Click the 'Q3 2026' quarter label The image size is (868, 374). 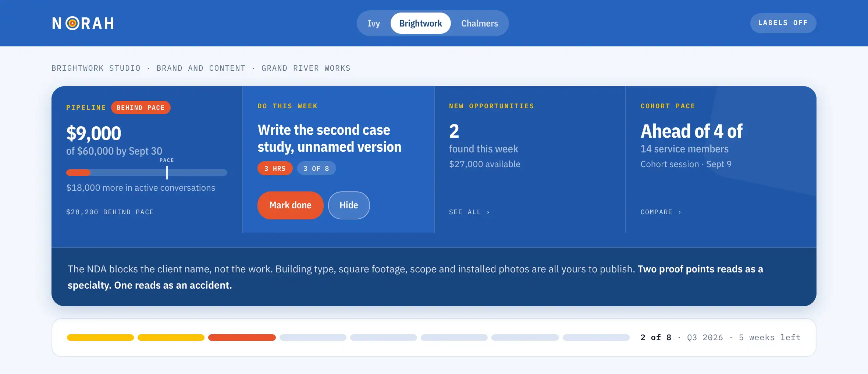click(x=705, y=338)
